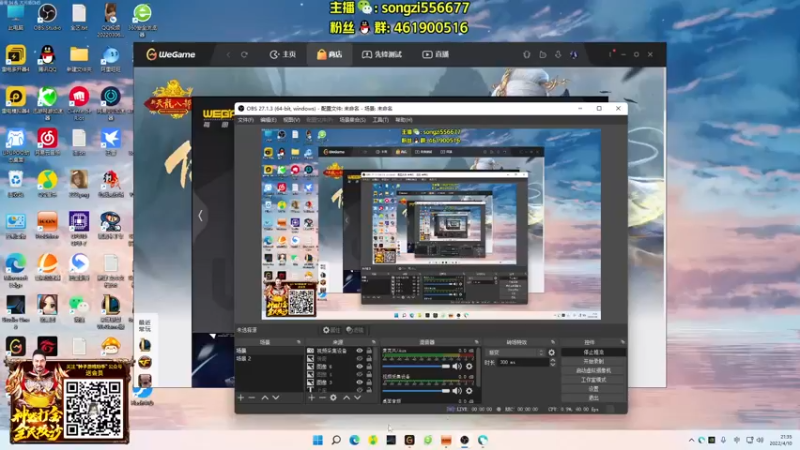Open 设置 from the OBS controls panel
Image resolution: width=800 pixels, height=450 pixels.
click(x=593, y=389)
